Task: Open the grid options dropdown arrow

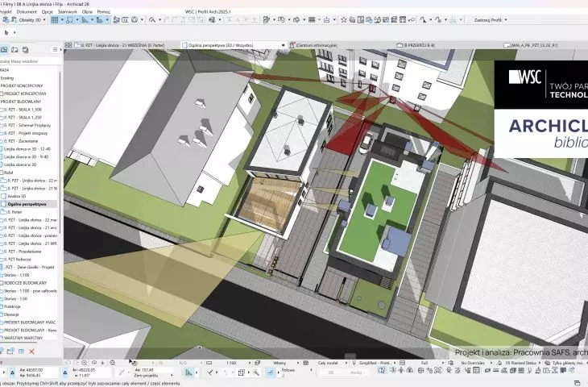Action: coord(62,20)
